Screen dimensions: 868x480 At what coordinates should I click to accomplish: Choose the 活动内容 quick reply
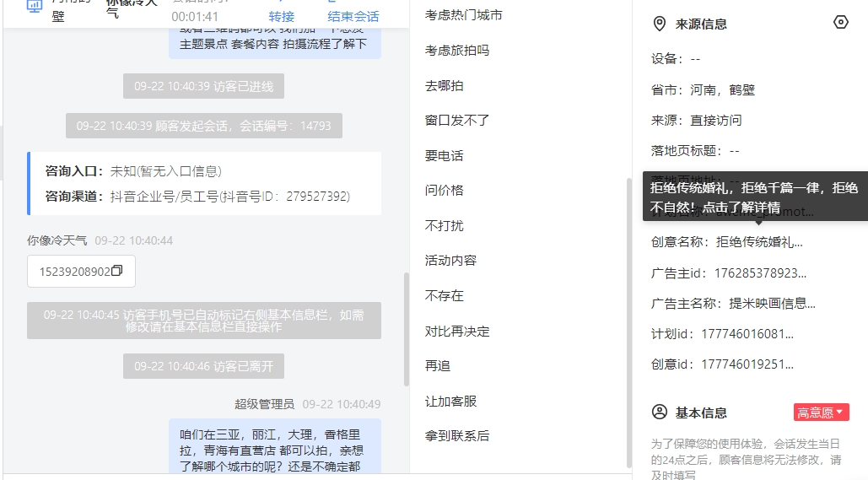(450, 260)
